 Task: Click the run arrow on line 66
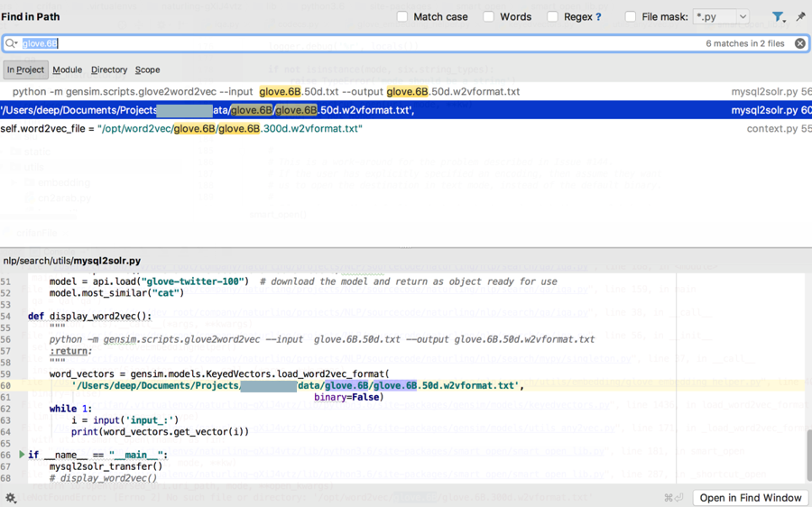22,455
